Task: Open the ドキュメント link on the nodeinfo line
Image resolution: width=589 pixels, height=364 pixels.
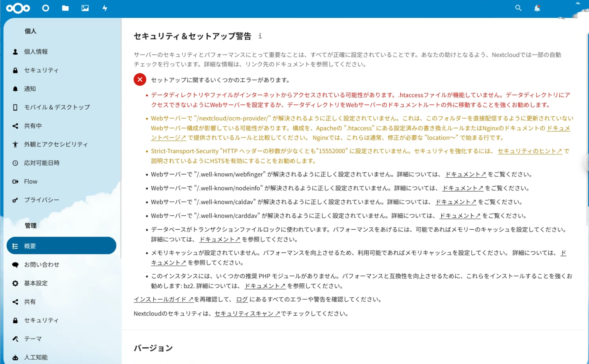Action: 462,188
